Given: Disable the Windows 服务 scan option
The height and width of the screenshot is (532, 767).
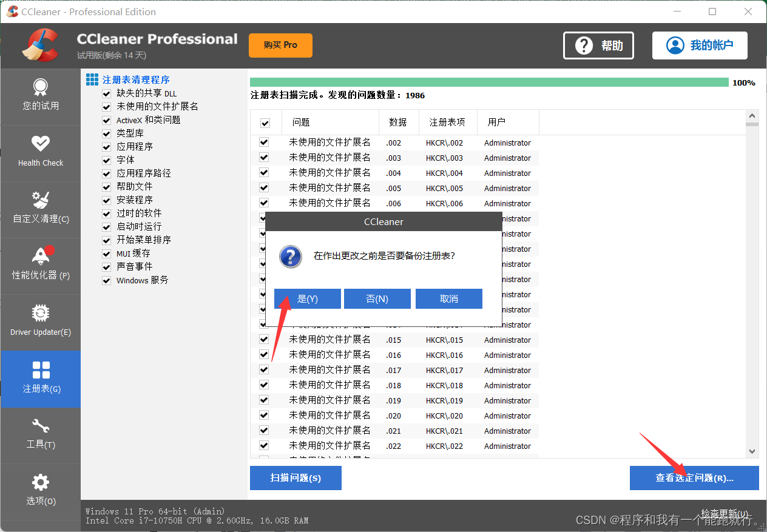Looking at the screenshot, I should (106, 280).
